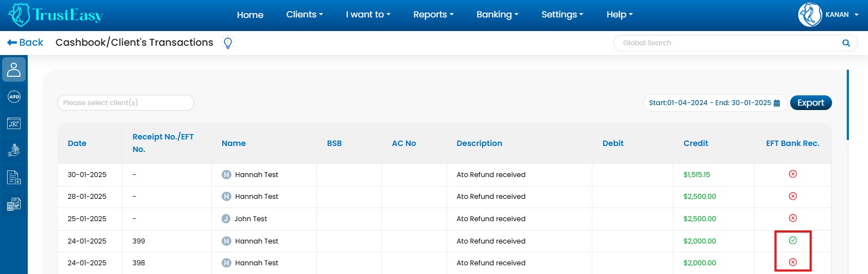Open the money transfer sidebar icon
This screenshot has width=868, height=274.
point(14,124)
